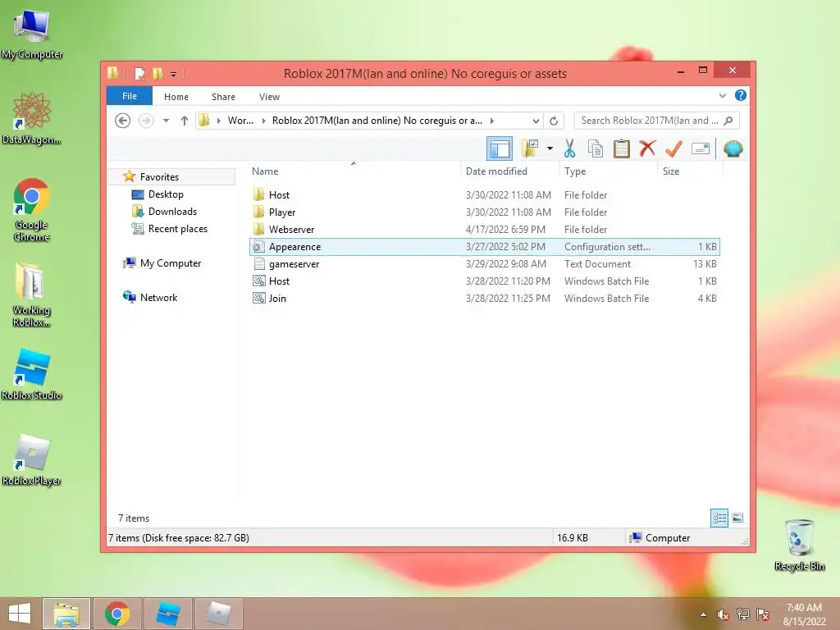The height and width of the screenshot is (630, 840).
Task: Go back with the Back arrow
Action: coord(123,121)
